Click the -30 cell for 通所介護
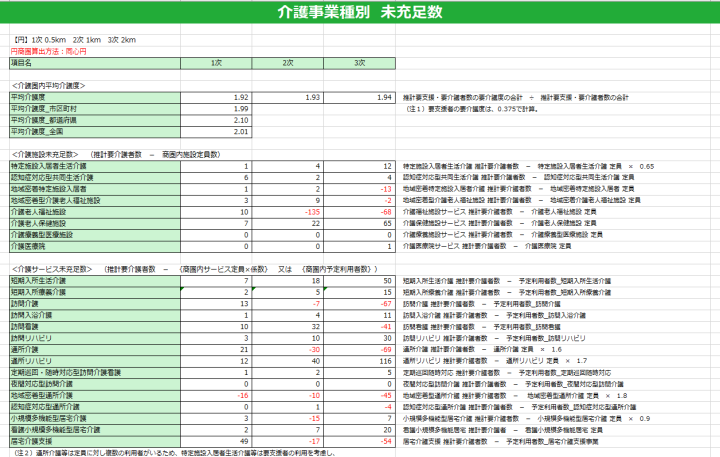The width and height of the screenshot is (720, 457). click(x=288, y=350)
